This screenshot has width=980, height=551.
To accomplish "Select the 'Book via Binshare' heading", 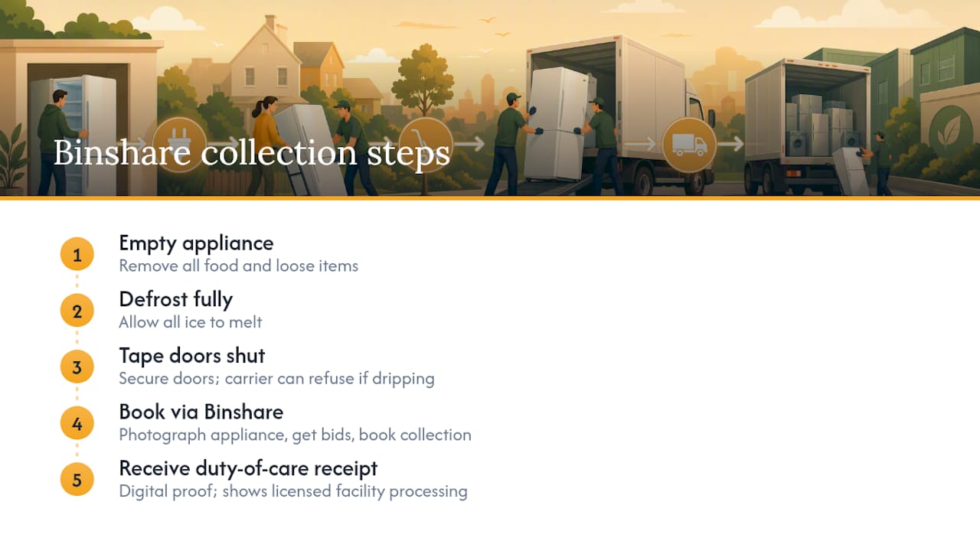I will point(201,412).
